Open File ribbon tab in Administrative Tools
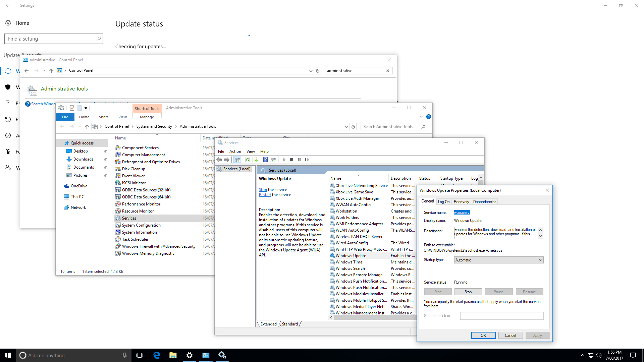Screen dimensions: 644x362 (65, 117)
